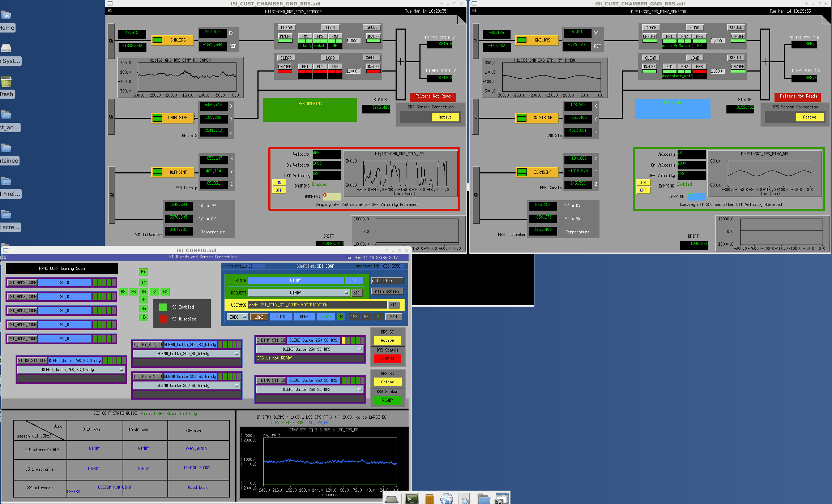Screen dimensions: 832x504
Task: Expand ETMY BLEND_Quite_250_SC_BRS selector
Action: click(x=310, y=349)
